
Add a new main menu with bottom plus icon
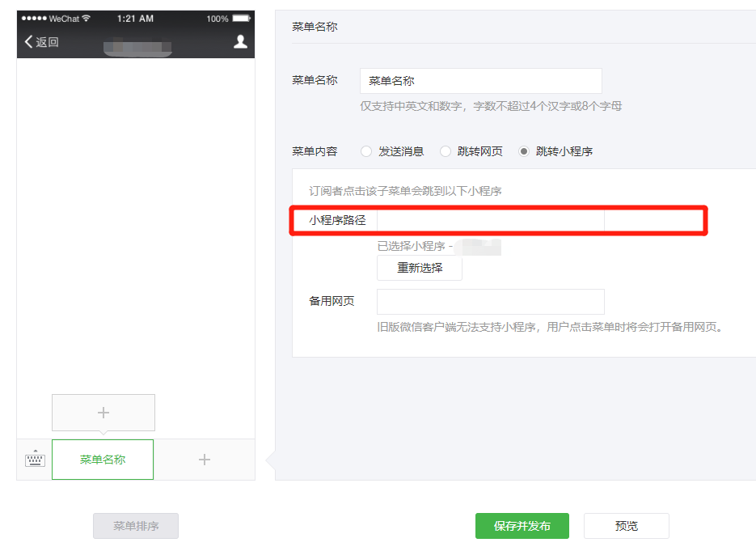point(205,460)
